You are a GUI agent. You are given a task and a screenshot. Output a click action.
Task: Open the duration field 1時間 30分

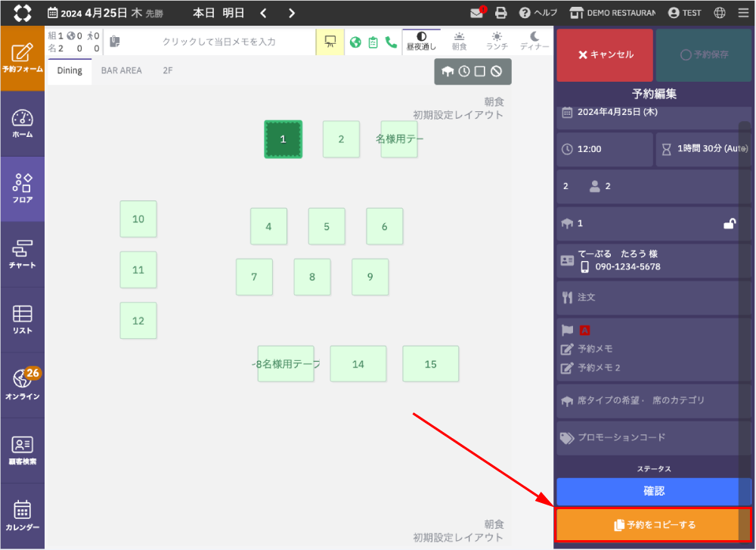click(703, 149)
